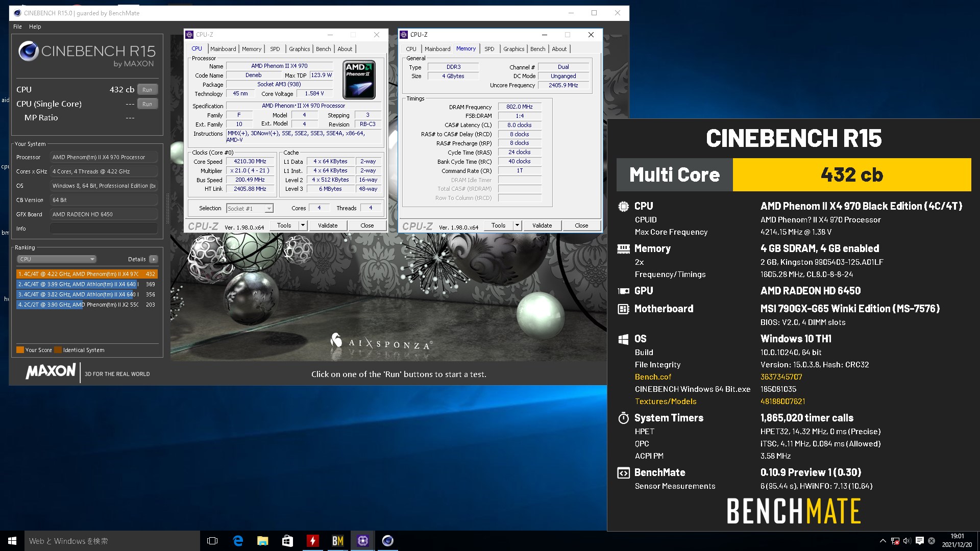Viewport: 980px width, 551px height.
Task: Click Validate in left CPU-Z window
Action: click(328, 226)
